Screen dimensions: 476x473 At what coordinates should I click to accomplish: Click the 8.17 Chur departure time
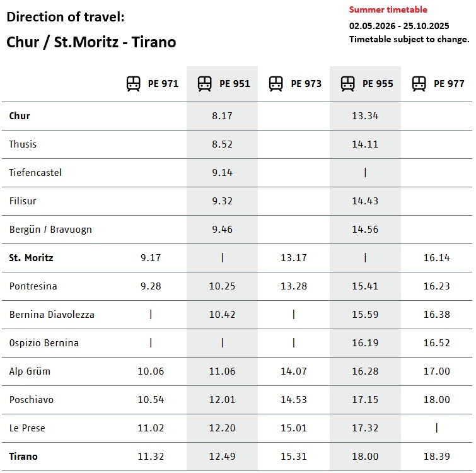tap(222, 115)
